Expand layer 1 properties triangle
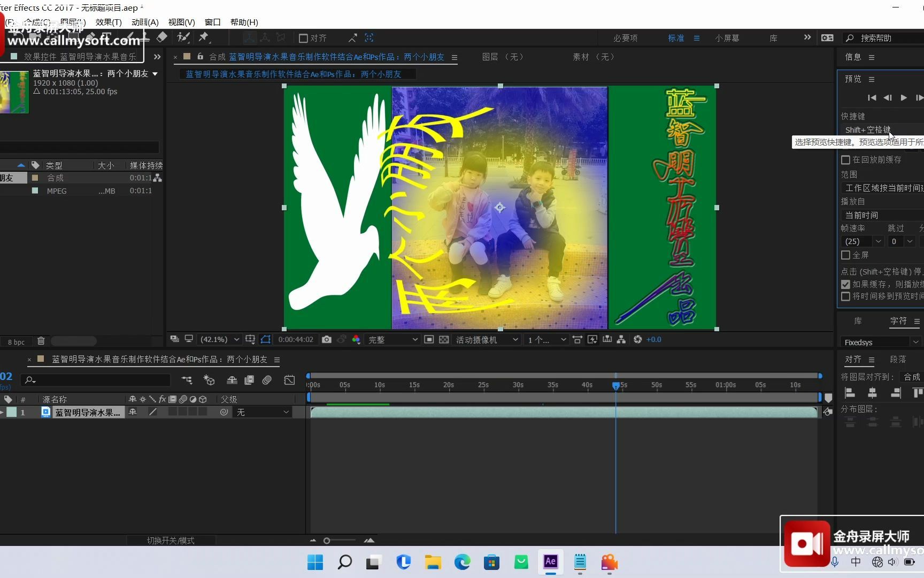Image resolution: width=924 pixels, height=578 pixels. 2,412
